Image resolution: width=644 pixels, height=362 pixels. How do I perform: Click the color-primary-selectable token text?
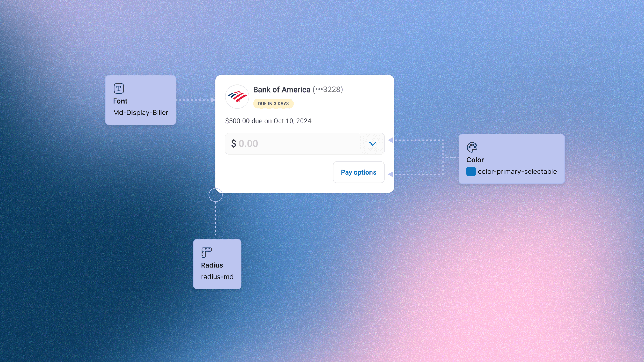click(x=517, y=172)
